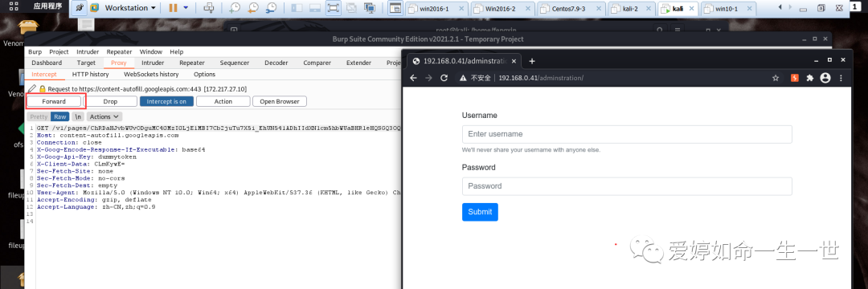This screenshot has width=868, height=289.
Task: Open the Extender tab
Action: tap(358, 63)
